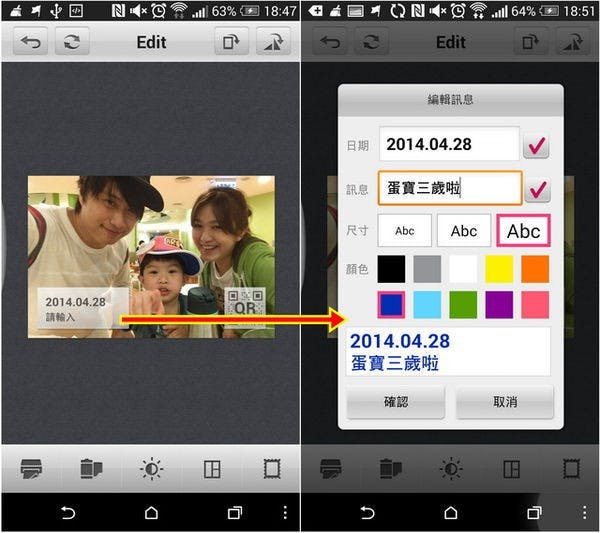The width and height of the screenshot is (600, 533).
Task: Tap the film/photo select icon in left bottom bar
Action: pos(91,469)
